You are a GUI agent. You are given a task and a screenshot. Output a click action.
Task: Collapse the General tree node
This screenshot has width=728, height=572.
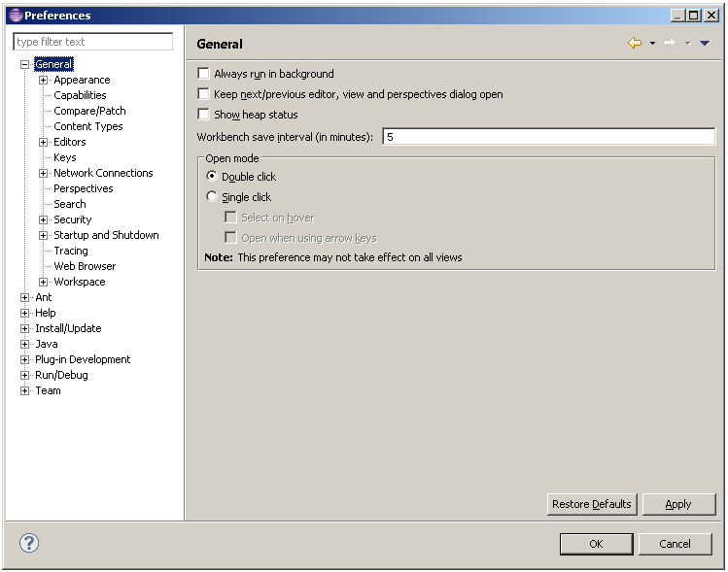click(x=24, y=64)
